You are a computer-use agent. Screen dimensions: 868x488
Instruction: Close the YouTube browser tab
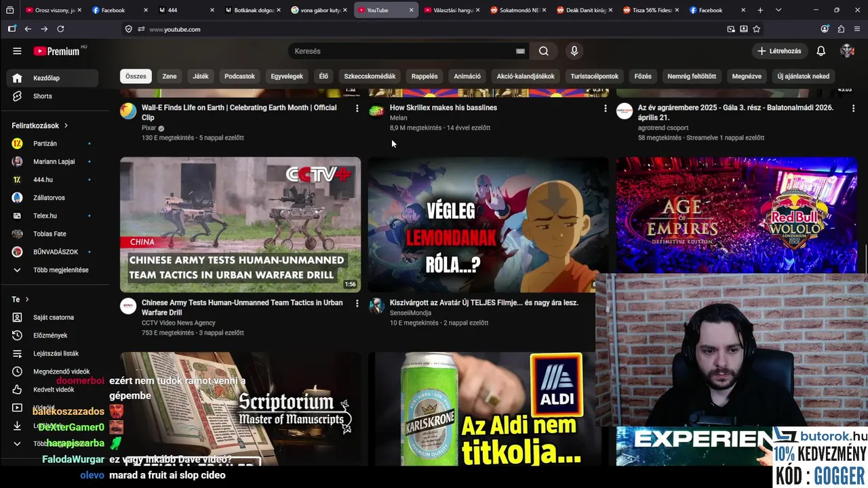411,10
